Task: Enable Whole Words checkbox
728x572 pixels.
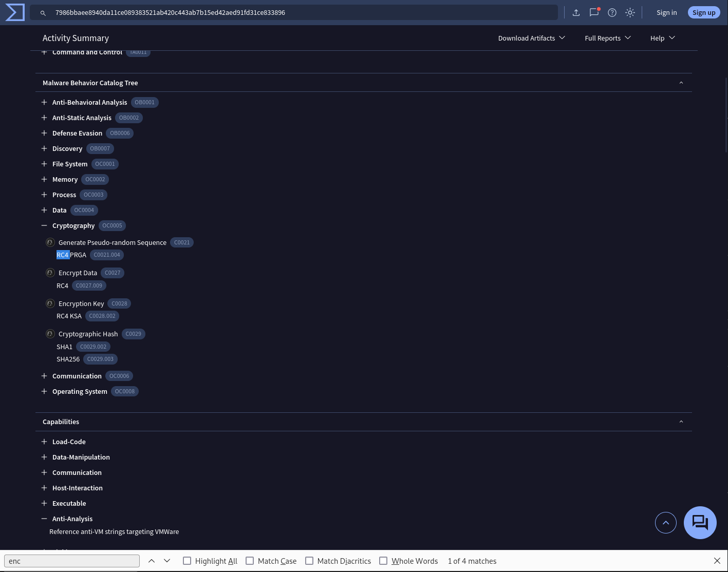Action: (383, 561)
